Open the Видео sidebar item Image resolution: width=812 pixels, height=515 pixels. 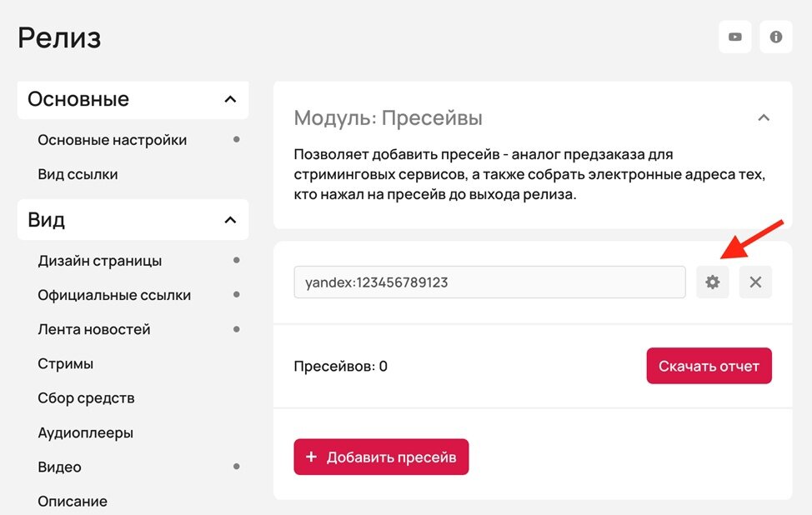(x=59, y=467)
